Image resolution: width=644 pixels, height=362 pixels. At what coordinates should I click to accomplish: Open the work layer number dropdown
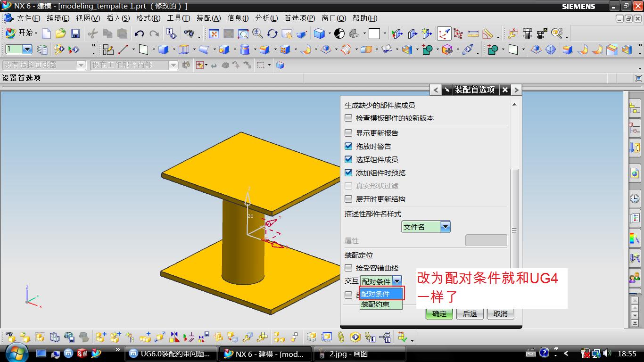(x=27, y=49)
